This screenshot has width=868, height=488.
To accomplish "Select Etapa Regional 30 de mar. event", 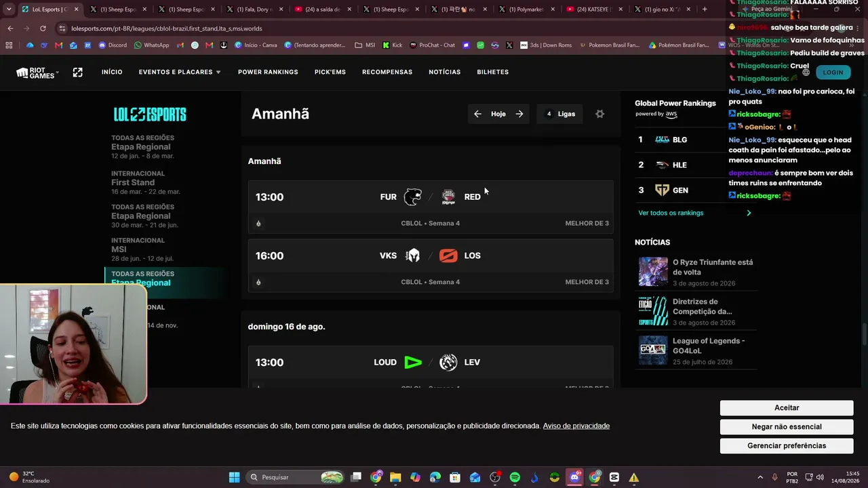I will click(x=144, y=216).
